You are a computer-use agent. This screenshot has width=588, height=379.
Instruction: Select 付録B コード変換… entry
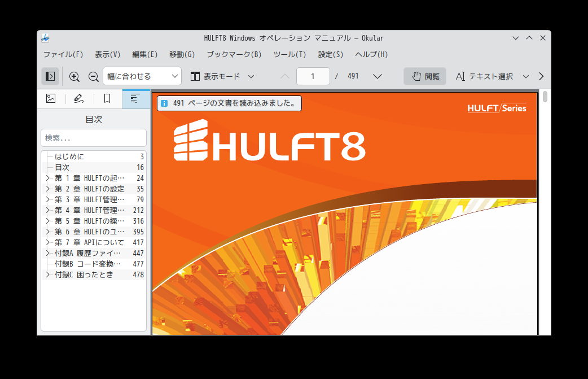tap(93, 264)
